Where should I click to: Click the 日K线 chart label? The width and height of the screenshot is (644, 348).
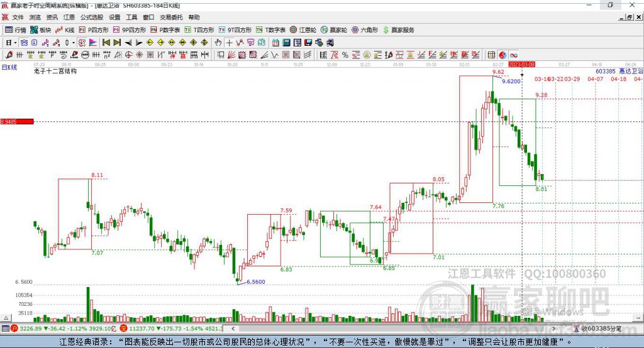[x=9, y=67]
